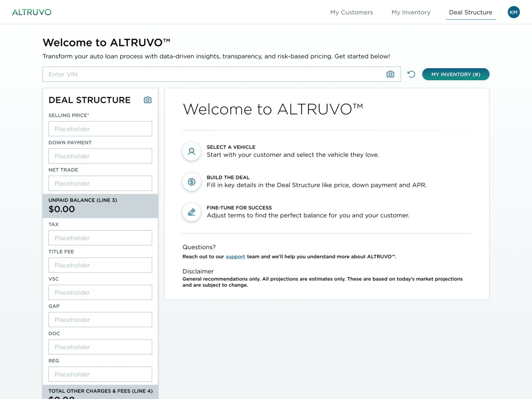Click the DOC input field
532x399 pixels.
pyautogui.click(x=100, y=347)
